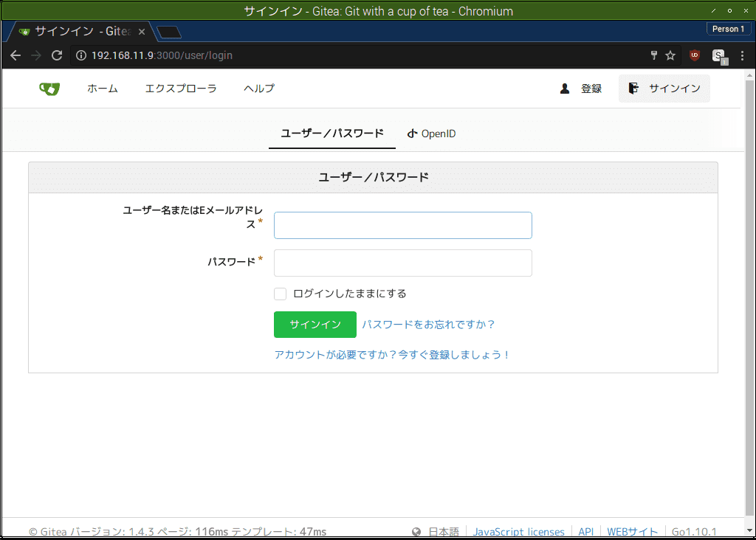Click the key icon in the address bar

pos(653,55)
